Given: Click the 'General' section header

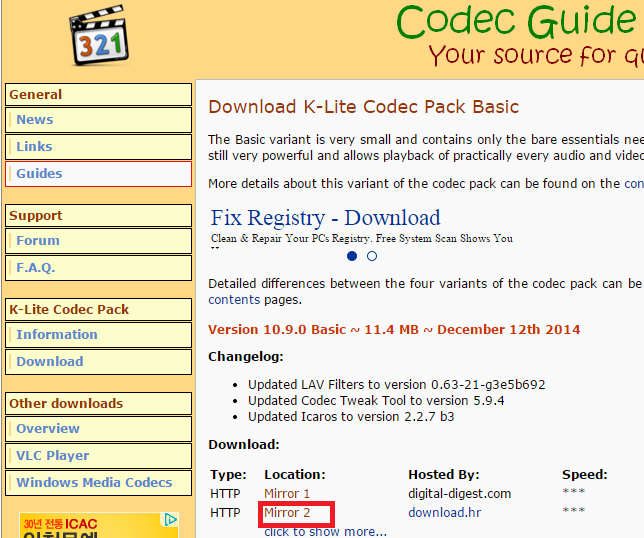Looking at the screenshot, I should (99, 94).
